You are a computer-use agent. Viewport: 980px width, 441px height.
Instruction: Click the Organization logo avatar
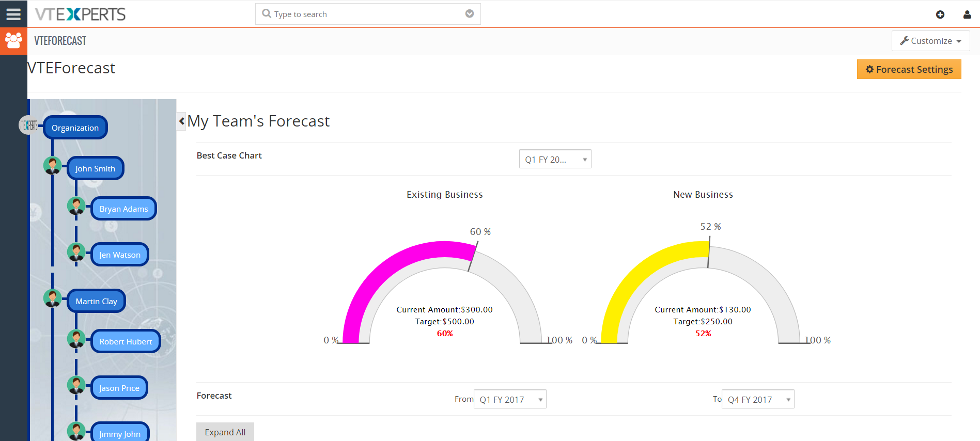29,125
